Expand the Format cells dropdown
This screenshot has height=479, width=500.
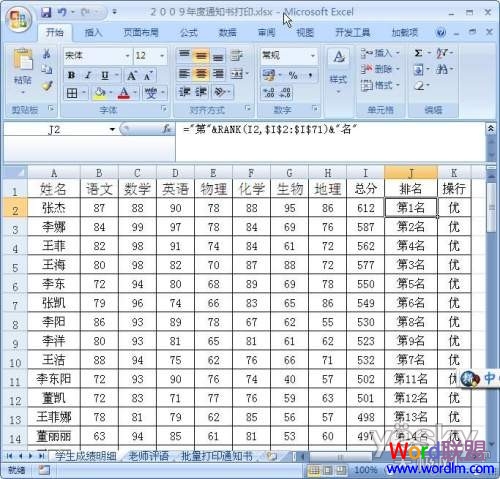point(398,85)
